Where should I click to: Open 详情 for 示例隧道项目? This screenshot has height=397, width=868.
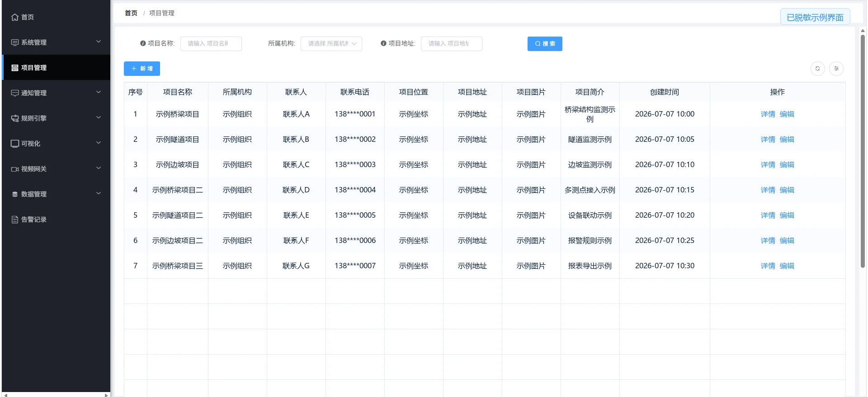(x=768, y=140)
